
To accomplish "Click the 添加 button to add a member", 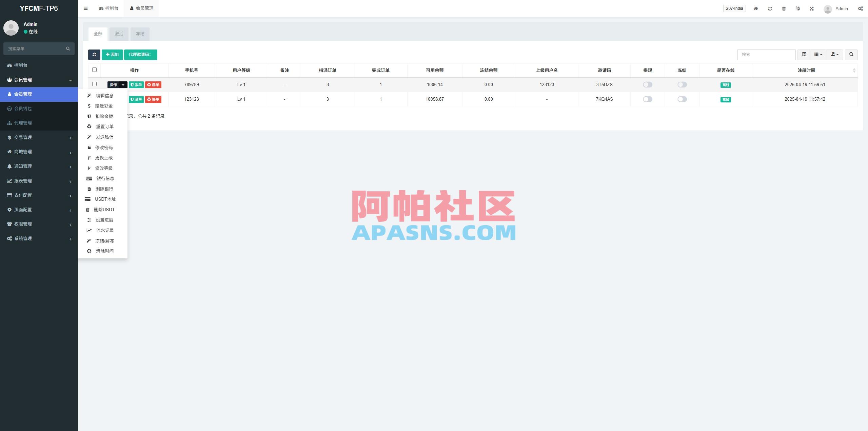I will [x=112, y=55].
